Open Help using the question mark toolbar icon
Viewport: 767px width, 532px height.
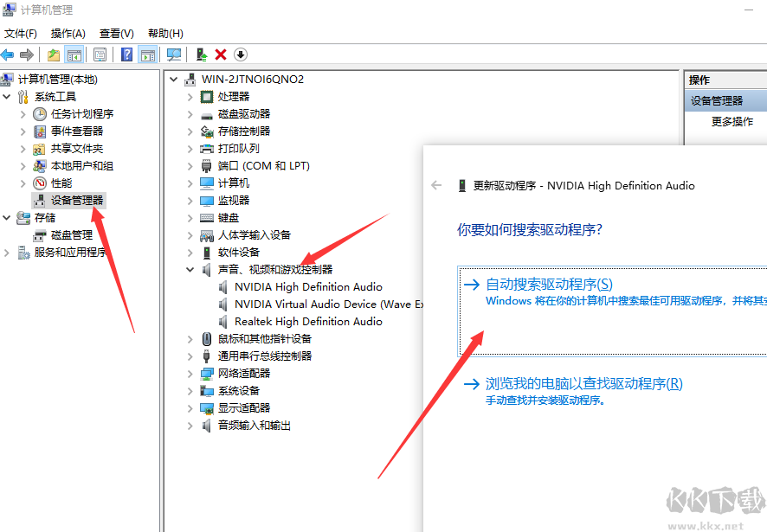coord(126,54)
